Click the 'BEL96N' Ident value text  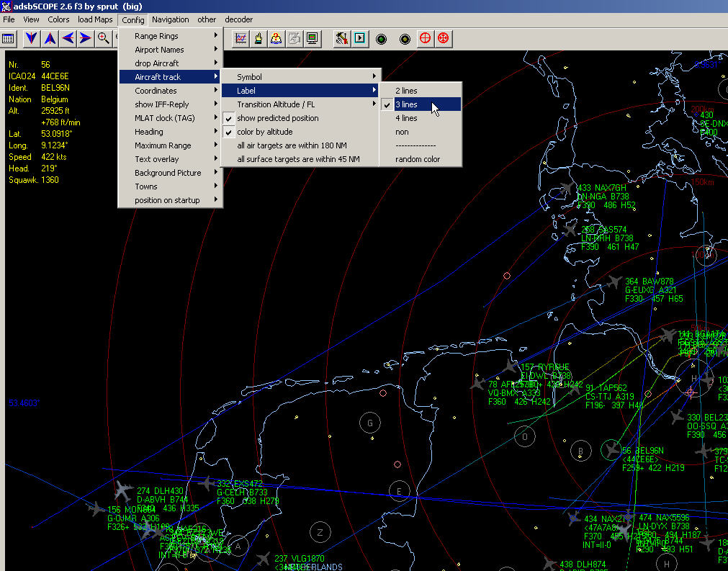(55, 88)
